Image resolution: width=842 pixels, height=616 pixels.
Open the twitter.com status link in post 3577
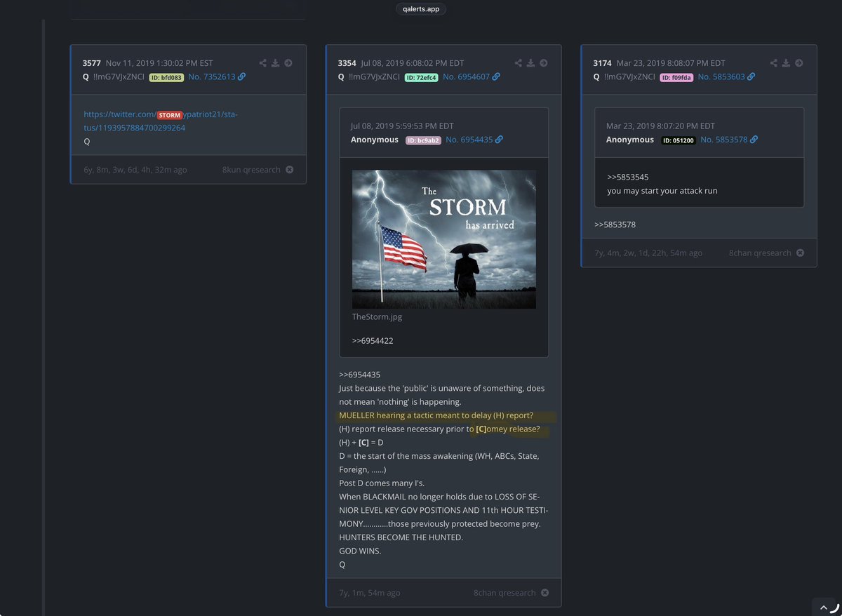[160, 121]
